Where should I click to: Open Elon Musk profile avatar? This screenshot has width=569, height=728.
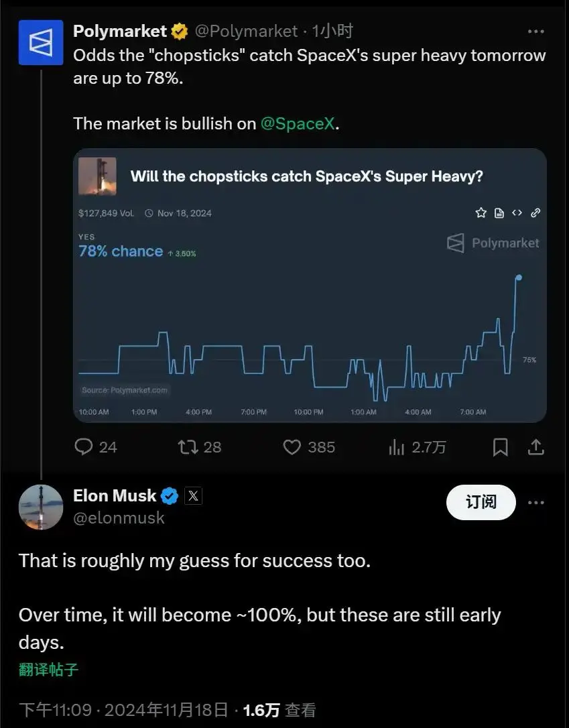41,506
